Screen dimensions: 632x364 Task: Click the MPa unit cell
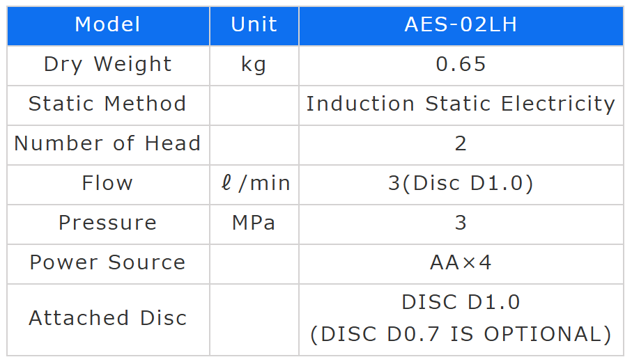pyautogui.click(x=254, y=223)
